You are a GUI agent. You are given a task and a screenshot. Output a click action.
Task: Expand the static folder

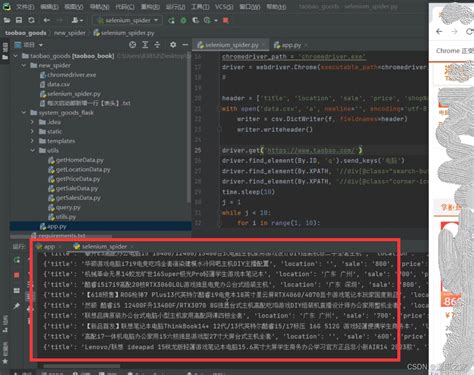32,131
